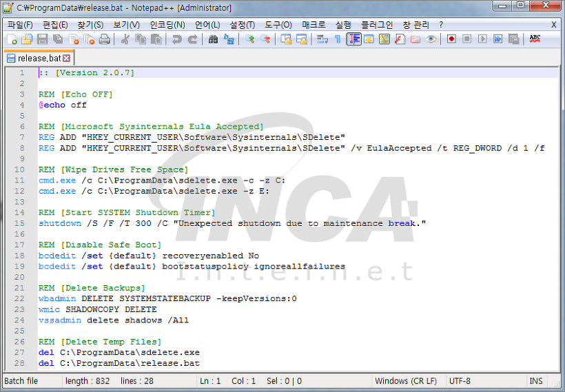Image resolution: width=565 pixels, height=392 pixels.
Task: Click line number 15 in margin
Action: click(19, 223)
